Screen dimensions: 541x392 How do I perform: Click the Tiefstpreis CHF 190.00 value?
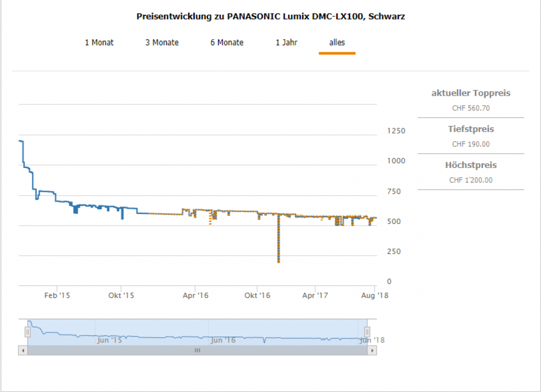(471, 144)
